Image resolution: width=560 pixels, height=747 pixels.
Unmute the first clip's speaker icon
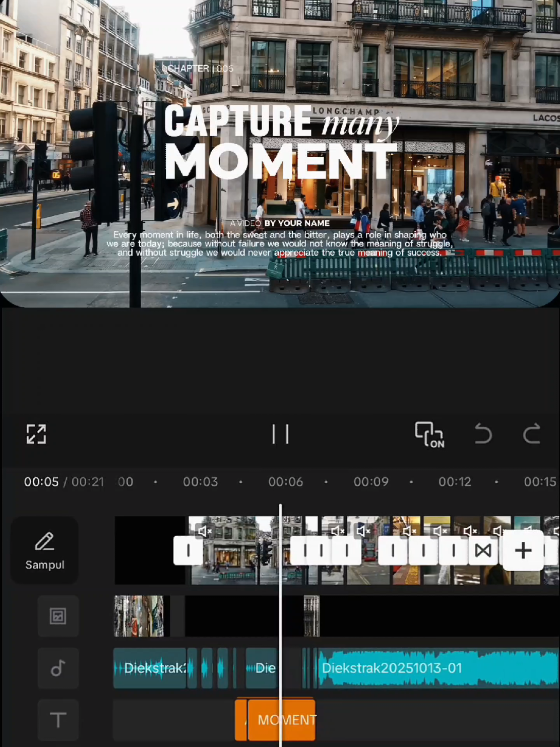[x=205, y=531]
